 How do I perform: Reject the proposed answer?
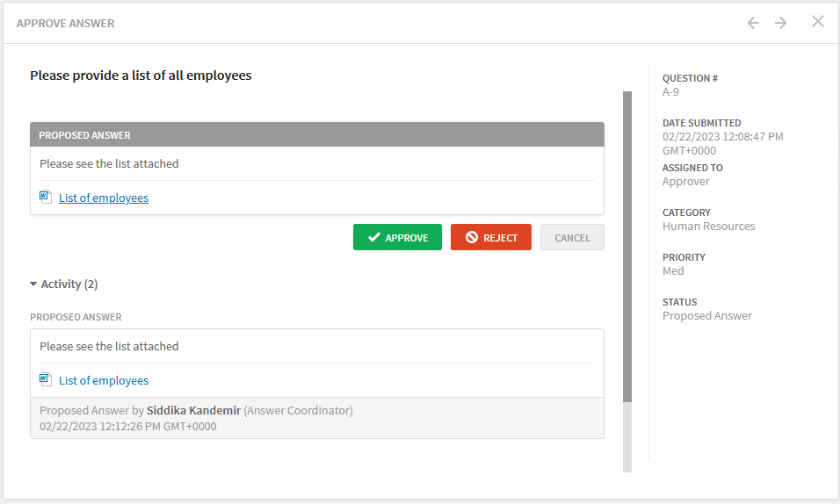pyautogui.click(x=490, y=237)
